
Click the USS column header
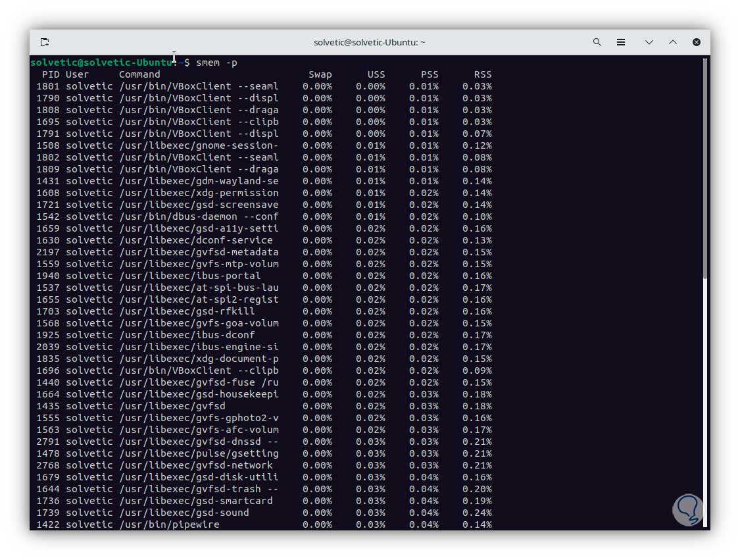click(376, 74)
